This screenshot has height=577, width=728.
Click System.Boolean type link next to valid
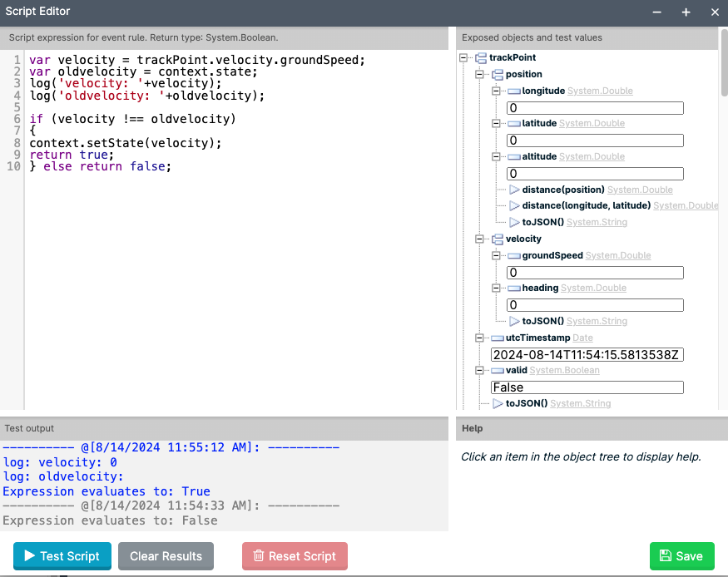564,371
